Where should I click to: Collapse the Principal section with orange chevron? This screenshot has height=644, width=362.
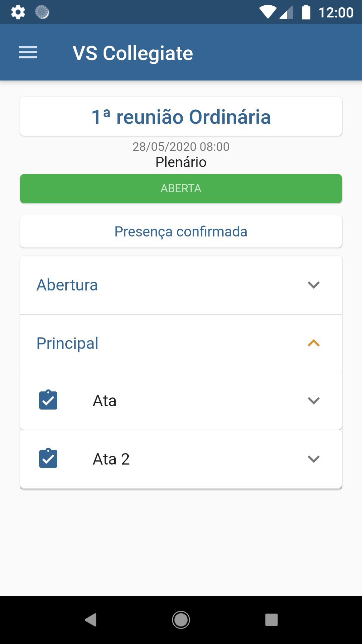point(314,343)
